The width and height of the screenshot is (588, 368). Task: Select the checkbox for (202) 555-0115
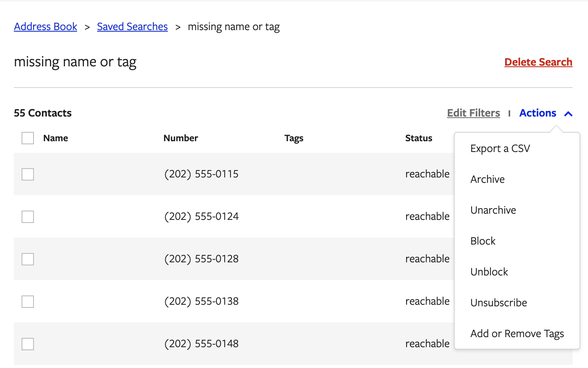click(x=28, y=174)
